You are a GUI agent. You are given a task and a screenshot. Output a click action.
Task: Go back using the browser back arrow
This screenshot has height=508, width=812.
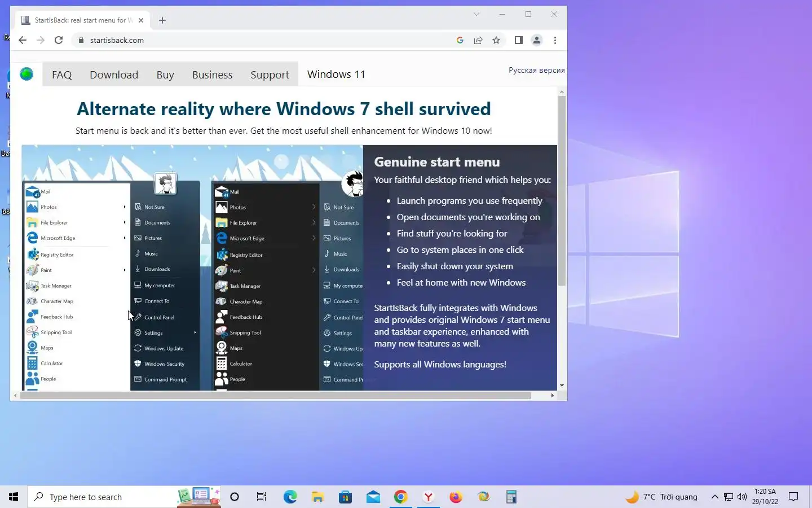pos(23,40)
